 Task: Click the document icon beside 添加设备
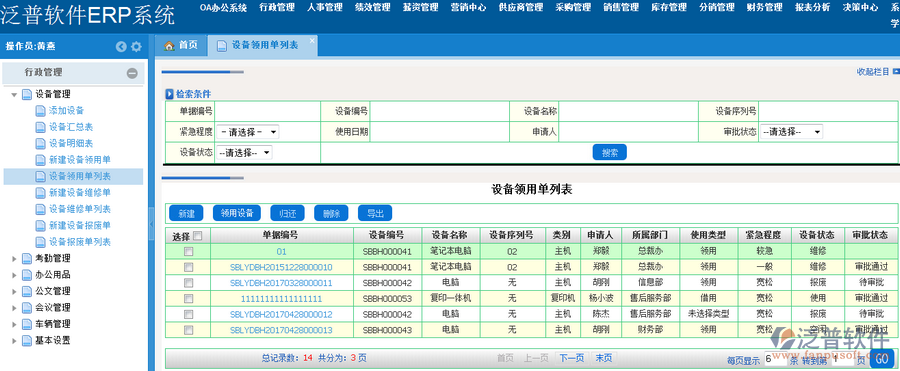tap(40, 111)
